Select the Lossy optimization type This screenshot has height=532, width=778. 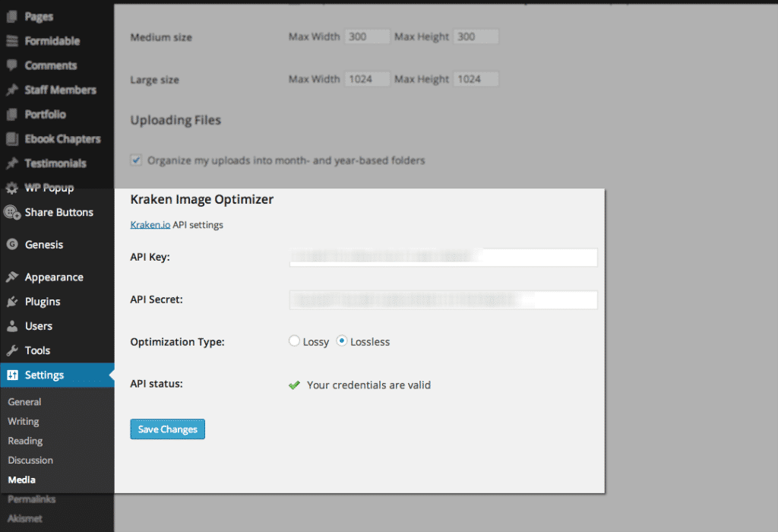click(294, 341)
